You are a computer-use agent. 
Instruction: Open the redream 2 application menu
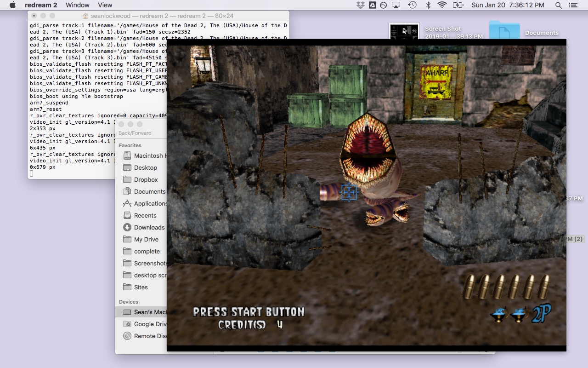[x=41, y=5]
